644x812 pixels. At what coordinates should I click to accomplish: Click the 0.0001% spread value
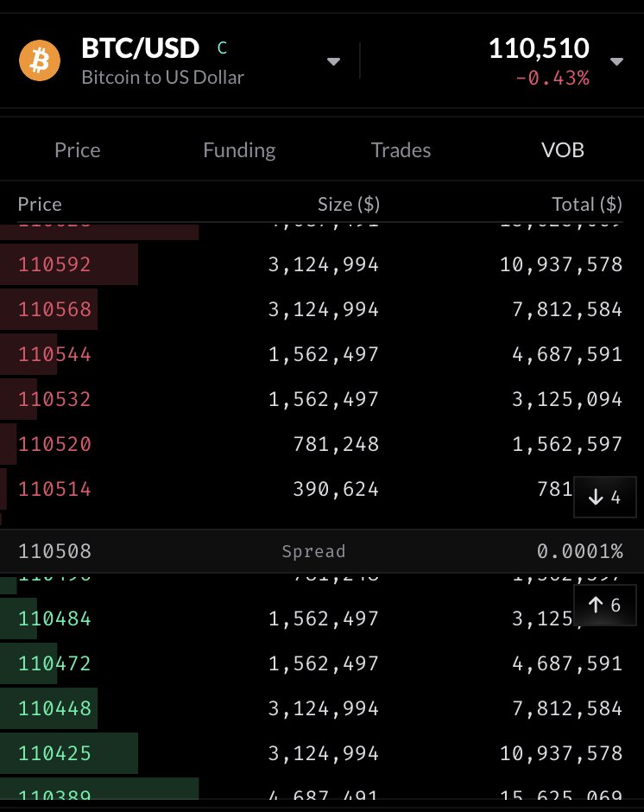(x=580, y=551)
